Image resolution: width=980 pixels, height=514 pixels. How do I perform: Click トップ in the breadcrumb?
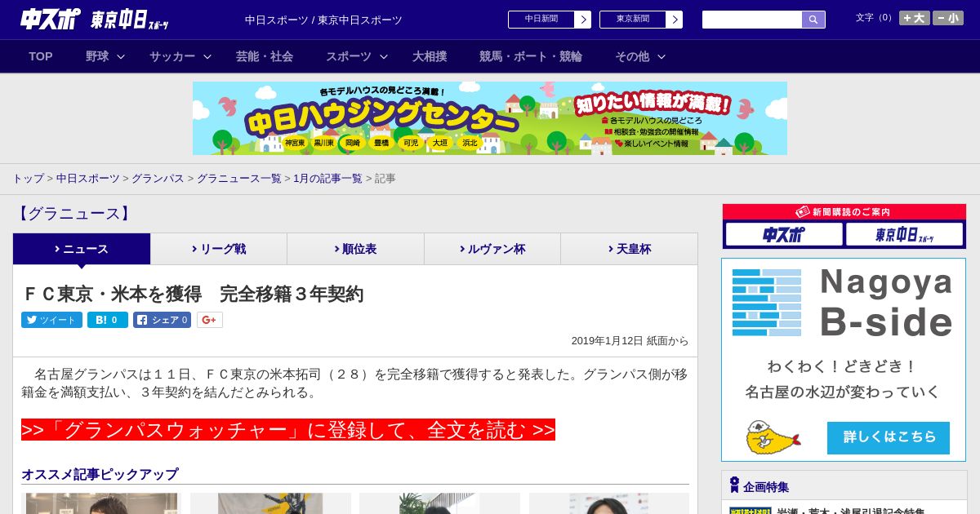[28, 179]
